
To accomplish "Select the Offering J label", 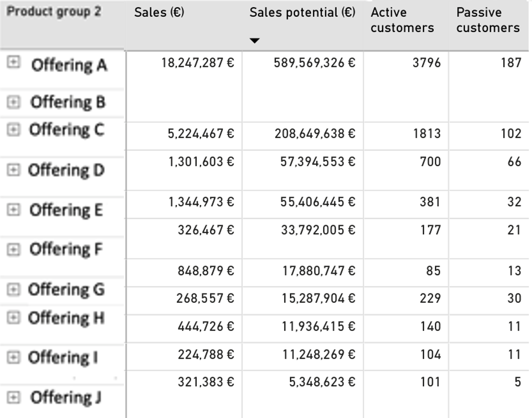I will 66,397.
